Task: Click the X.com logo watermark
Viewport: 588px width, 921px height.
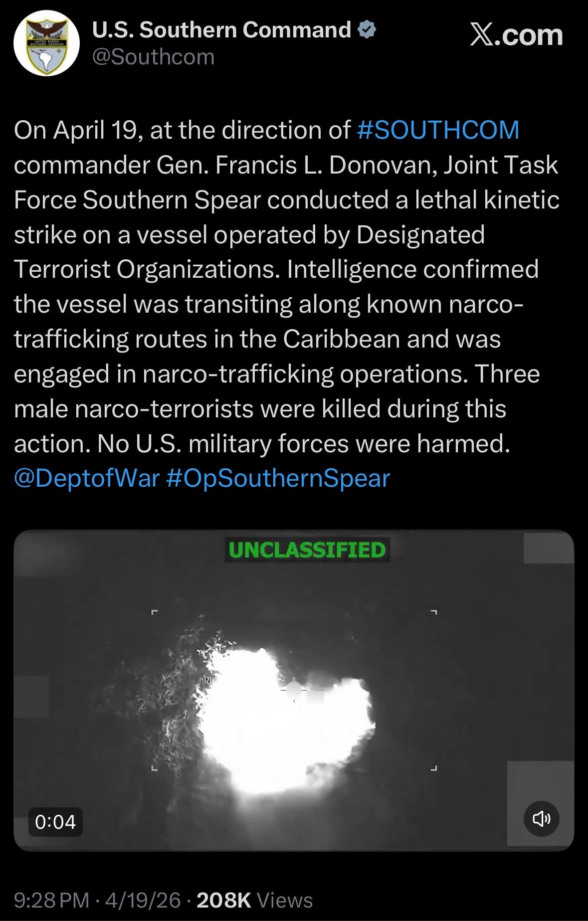Action: tap(516, 35)
